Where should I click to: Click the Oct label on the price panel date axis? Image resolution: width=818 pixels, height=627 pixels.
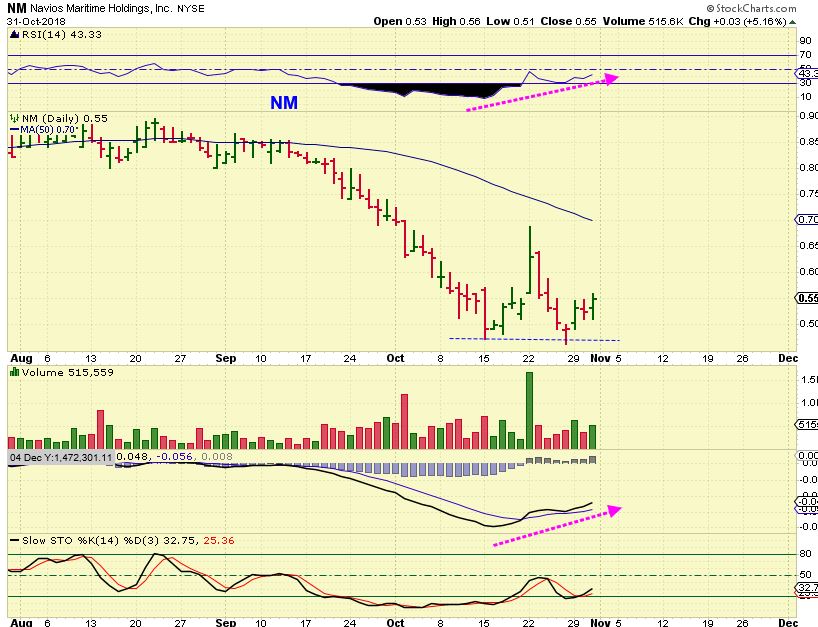click(x=395, y=358)
